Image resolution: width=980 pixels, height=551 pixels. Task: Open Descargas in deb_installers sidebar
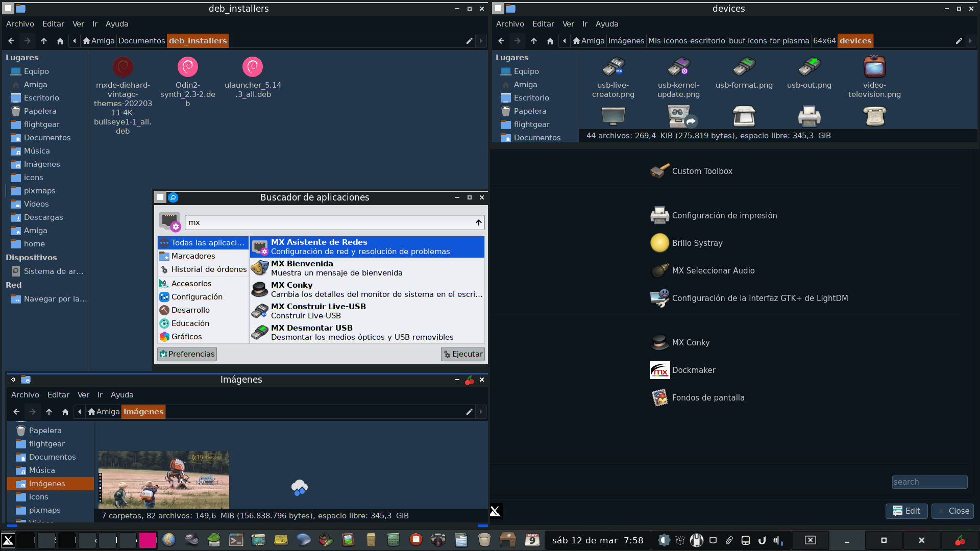pyautogui.click(x=43, y=217)
